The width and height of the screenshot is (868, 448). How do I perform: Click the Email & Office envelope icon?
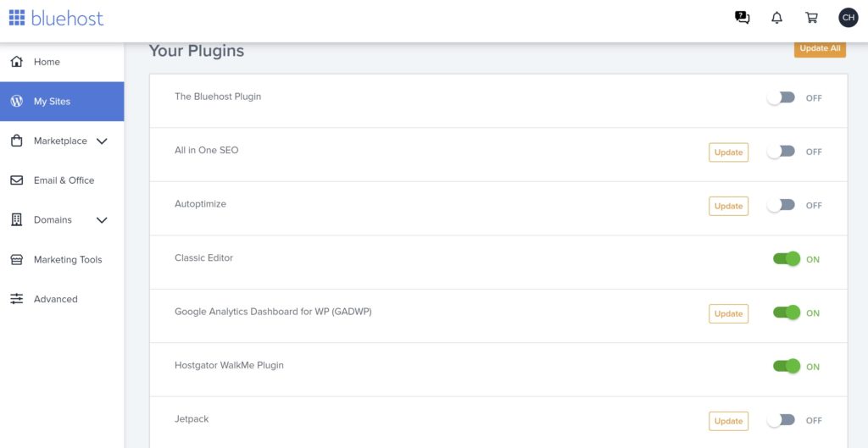click(x=17, y=180)
